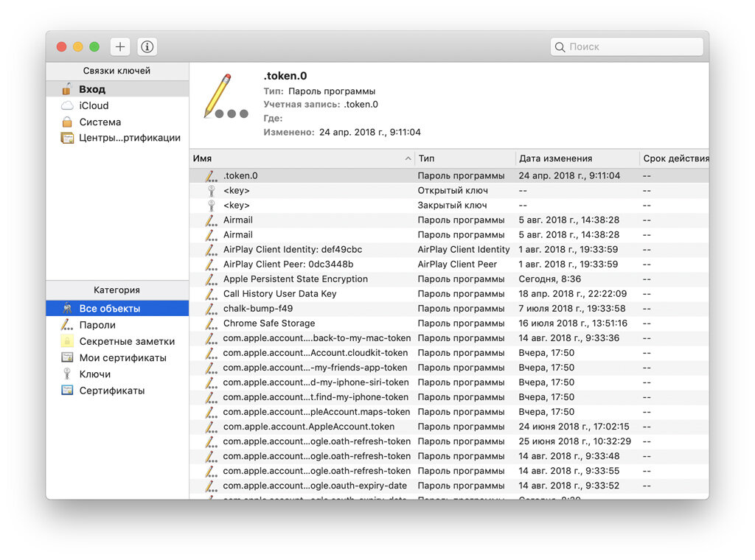Image resolution: width=755 pixels, height=560 pixels.
Task: Open the info inspector button
Action: point(147,46)
